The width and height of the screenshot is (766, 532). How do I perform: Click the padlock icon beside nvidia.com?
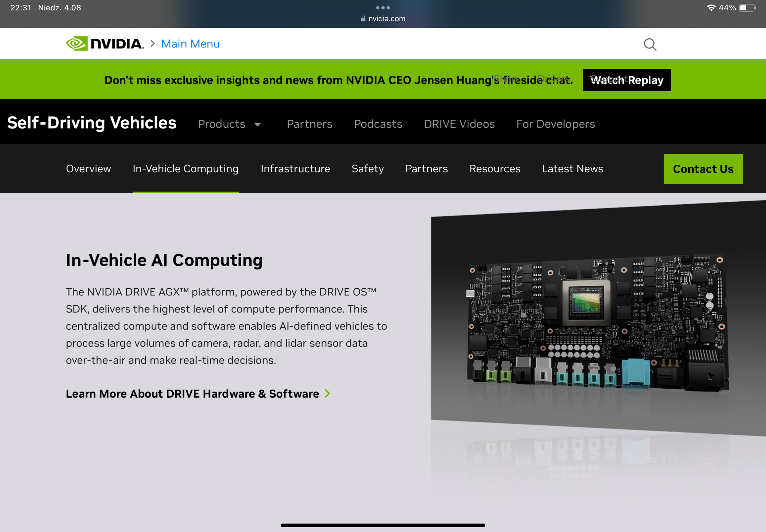pos(363,19)
